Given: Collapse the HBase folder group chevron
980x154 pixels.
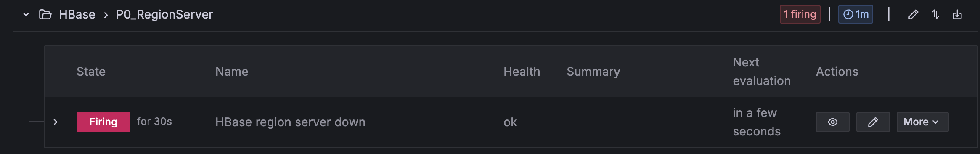Looking at the screenshot, I should (26, 14).
